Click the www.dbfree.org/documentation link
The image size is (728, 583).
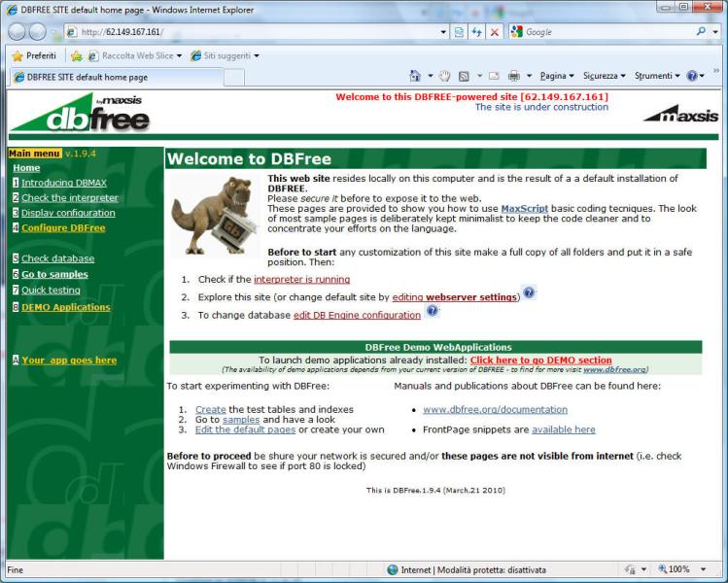click(495, 409)
